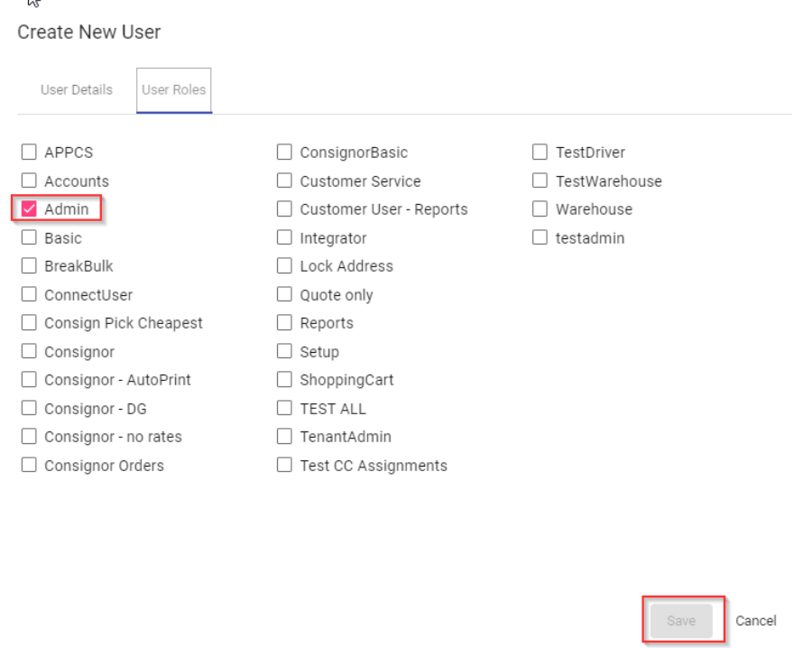
Task: Enable the APPCS role checkbox
Action: (29, 153)
